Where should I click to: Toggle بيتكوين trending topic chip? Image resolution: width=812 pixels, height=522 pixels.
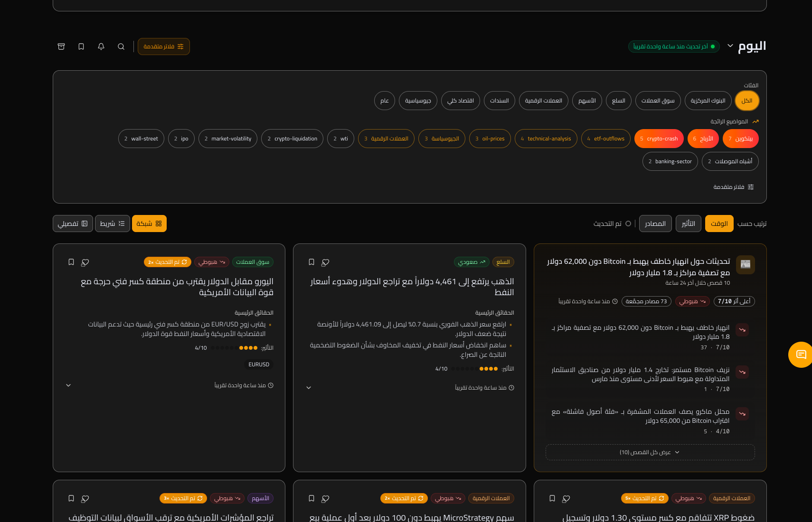741,139
